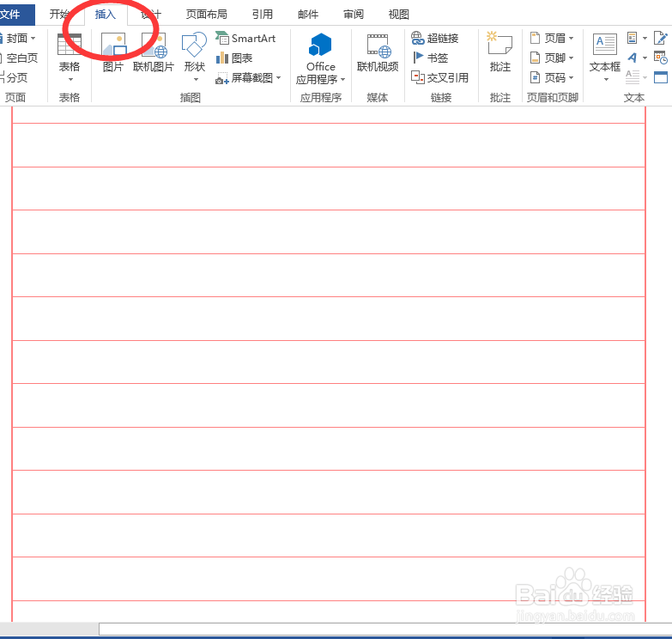The height and width of the screenshot is (639, 672).
Task: Insert a SmartArt graphic
Action: tap(245, 38)
